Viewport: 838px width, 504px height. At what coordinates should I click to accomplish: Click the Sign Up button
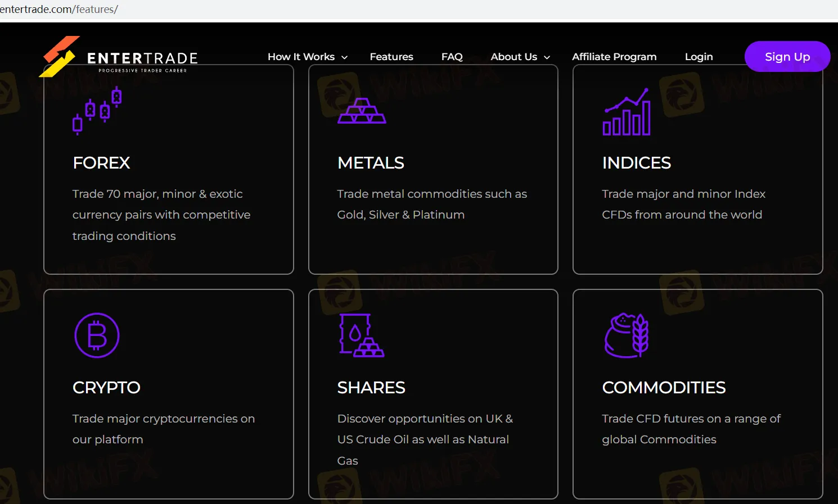coord(787,56)
